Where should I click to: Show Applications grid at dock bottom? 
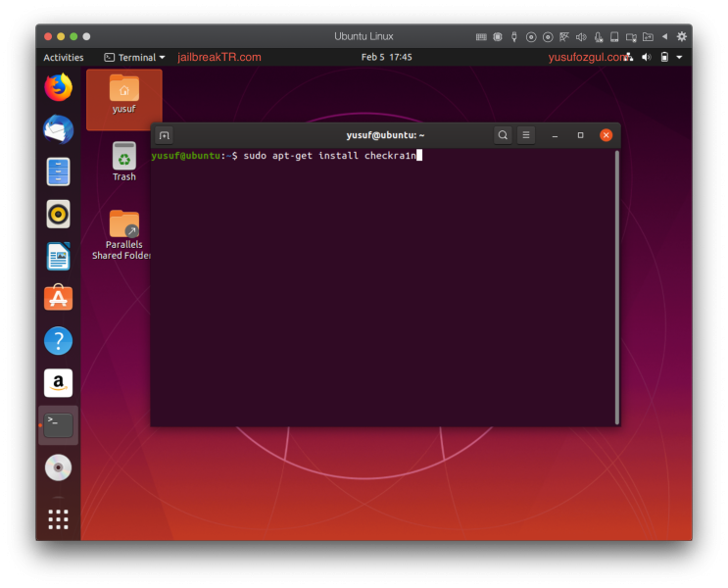(x=59, y=518)
